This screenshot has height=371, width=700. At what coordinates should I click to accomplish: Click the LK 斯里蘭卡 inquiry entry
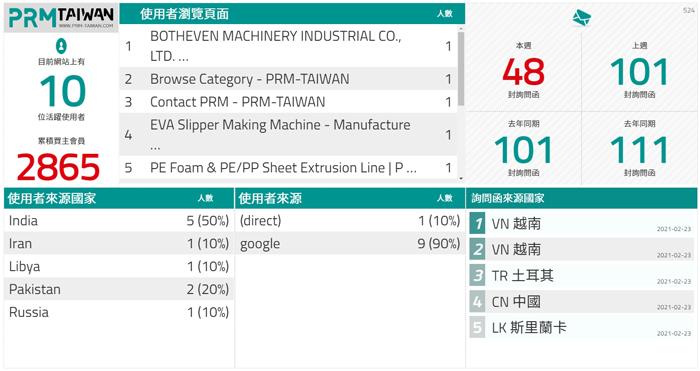(x=581, y=328)
